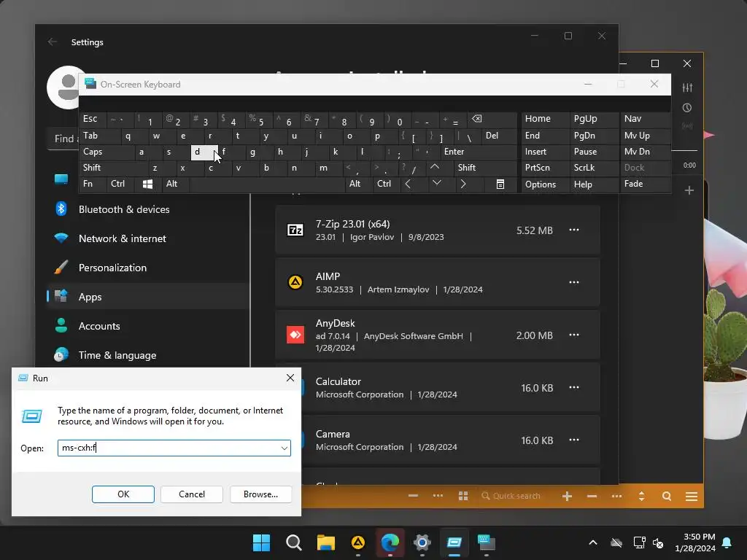Click the grid view icon in AIMP bottom bar
Image resolution: width=747 pixels, height=560 pixels.
(463, 496)
